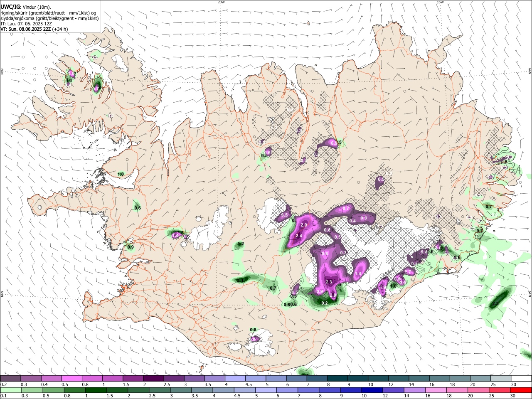The height and width of the screenshot is (399, 532).
Task: Click the lavender top-row swatch between 4 and 4.5
Action: point(235,379)
